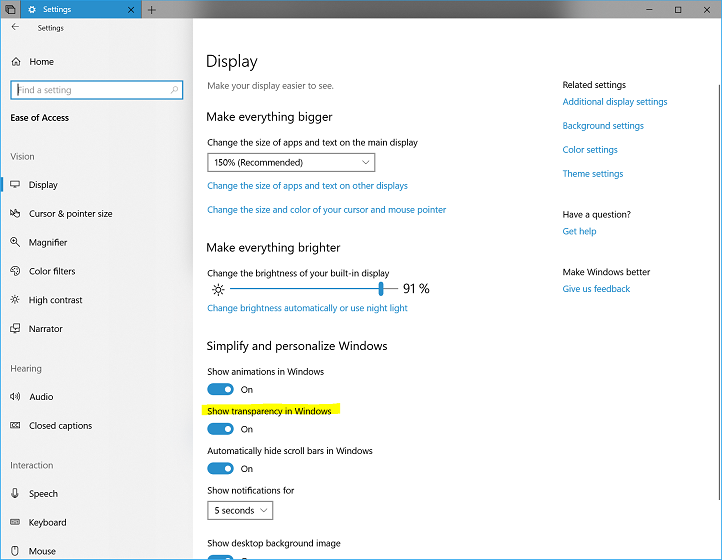Open Mouse settings page
This screenshot has height=560, width=722.
(42, 551)
